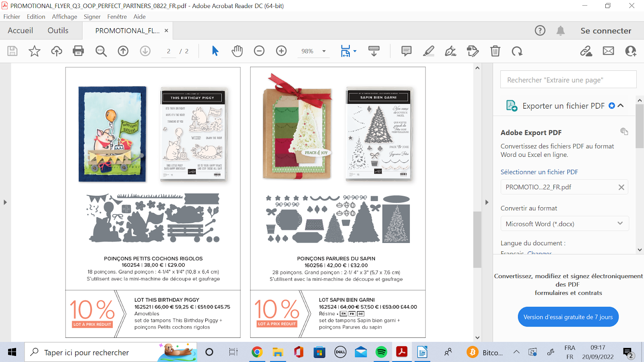Go to the next page

145,51
